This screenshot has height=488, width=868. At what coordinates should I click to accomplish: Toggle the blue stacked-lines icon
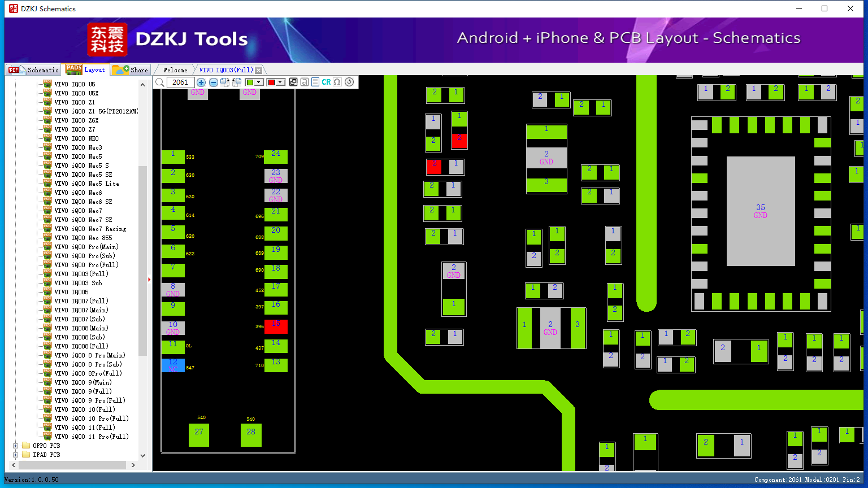pos(315,82)
